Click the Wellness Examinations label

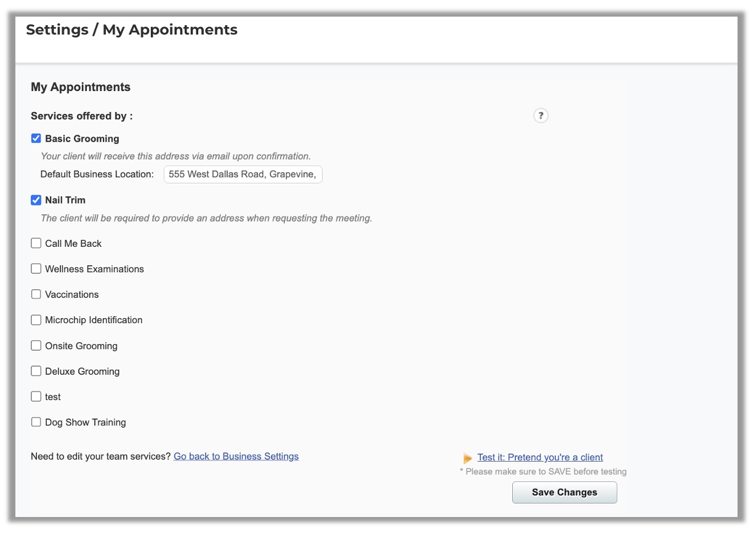click(x=94, y=269)
